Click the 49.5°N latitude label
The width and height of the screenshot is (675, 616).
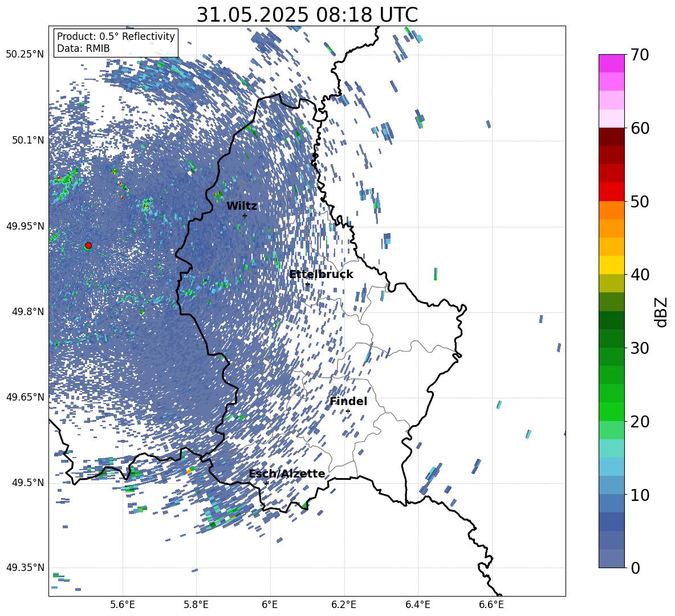(x=28, y=483)
